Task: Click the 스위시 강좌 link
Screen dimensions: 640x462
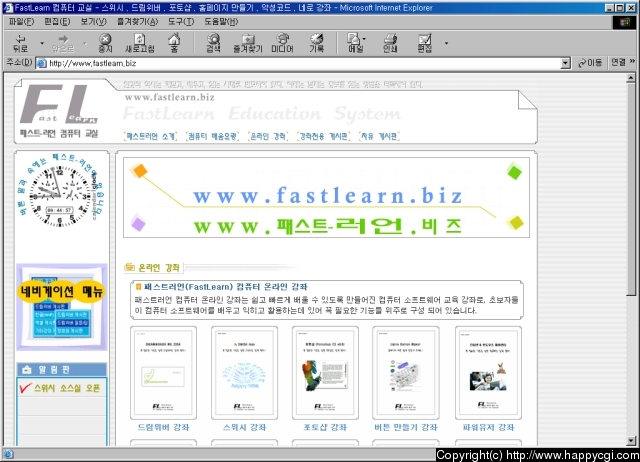Action: tap(244, 427)
